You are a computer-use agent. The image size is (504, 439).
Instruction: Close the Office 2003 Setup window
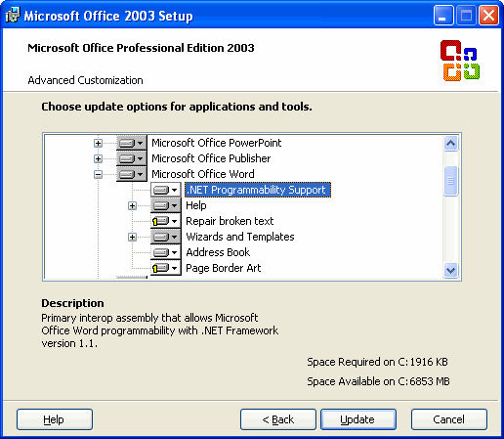click(x=488, y=16)
